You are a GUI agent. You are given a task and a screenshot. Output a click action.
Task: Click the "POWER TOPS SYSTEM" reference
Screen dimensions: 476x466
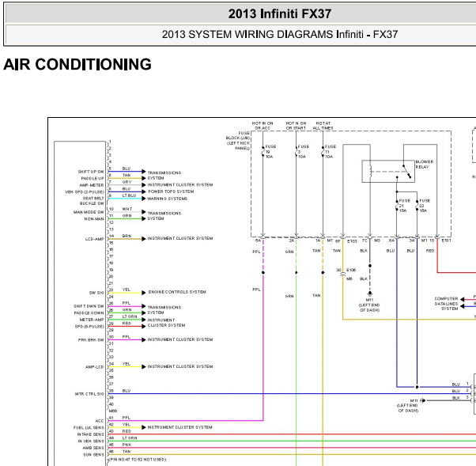click(x=171, y=191)
